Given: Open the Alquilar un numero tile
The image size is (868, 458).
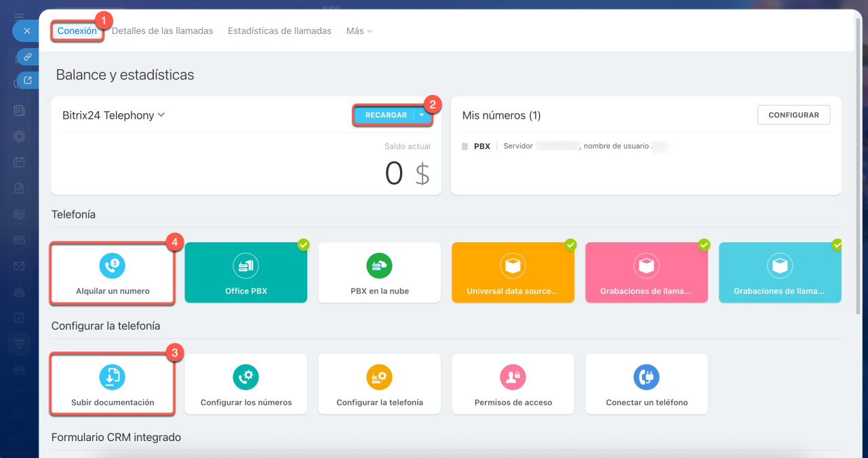Looking at the screenshot, I should pos(113,273).
